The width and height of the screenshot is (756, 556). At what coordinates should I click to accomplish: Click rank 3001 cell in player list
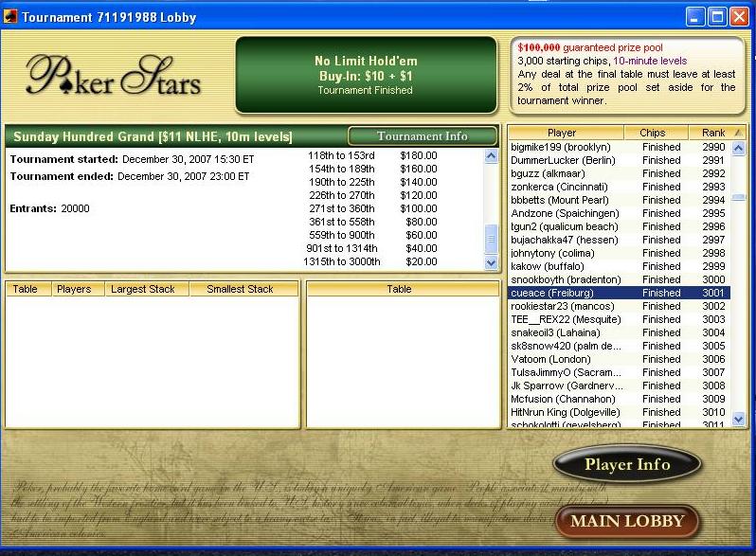click(713, 293)
